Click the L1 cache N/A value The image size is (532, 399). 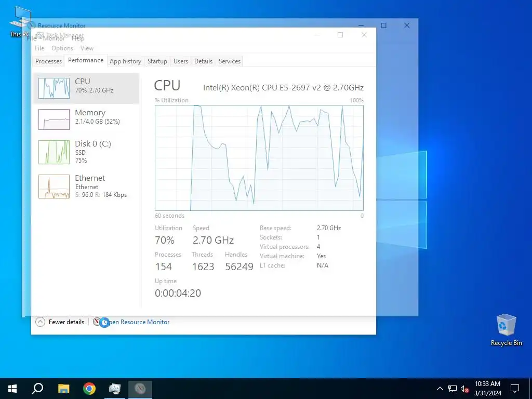(x=322, y=265)
